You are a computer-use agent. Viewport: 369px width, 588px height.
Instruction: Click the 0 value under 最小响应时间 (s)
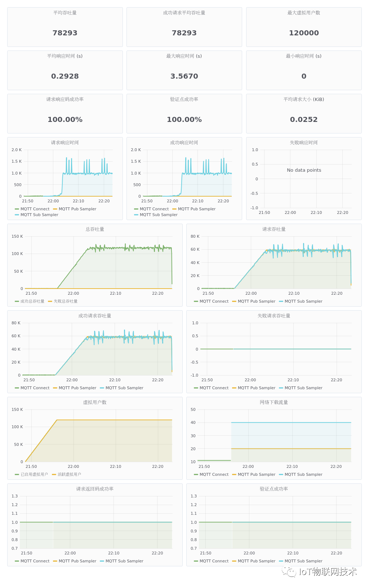point(304,76)
